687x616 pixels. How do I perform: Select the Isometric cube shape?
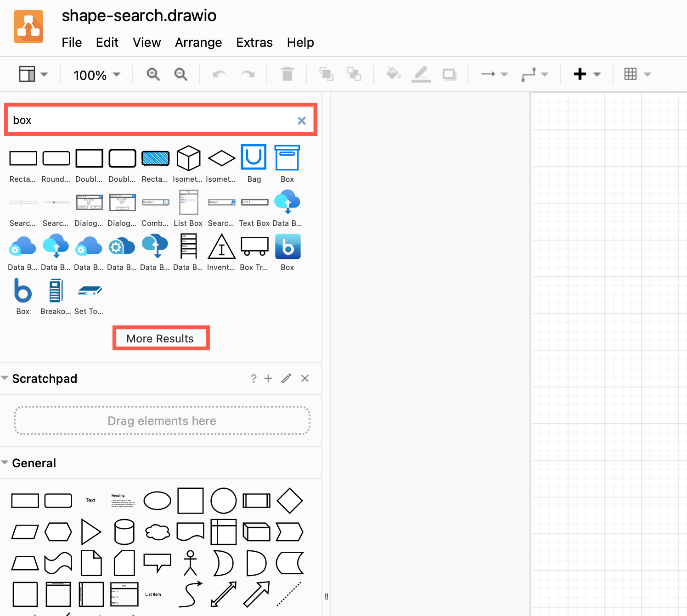188,158
